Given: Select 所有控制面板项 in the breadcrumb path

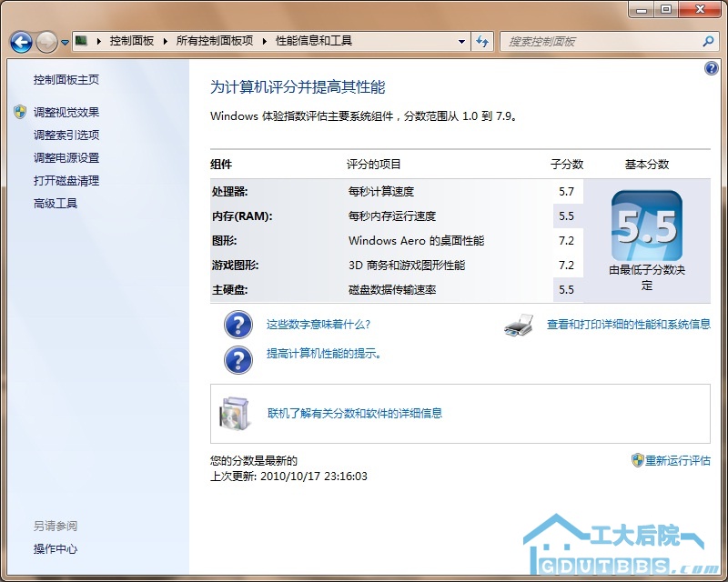Looking at the screenshot, I should tap(214, 41).
